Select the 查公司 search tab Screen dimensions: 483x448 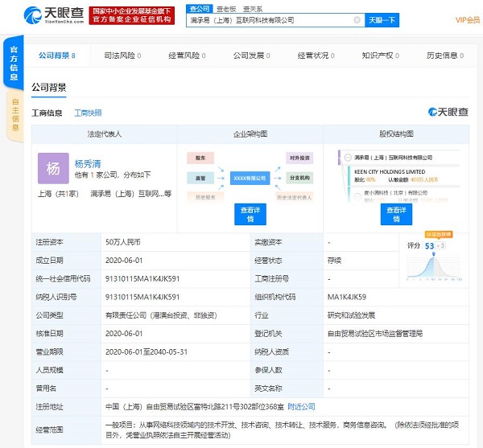pos(200,9)
